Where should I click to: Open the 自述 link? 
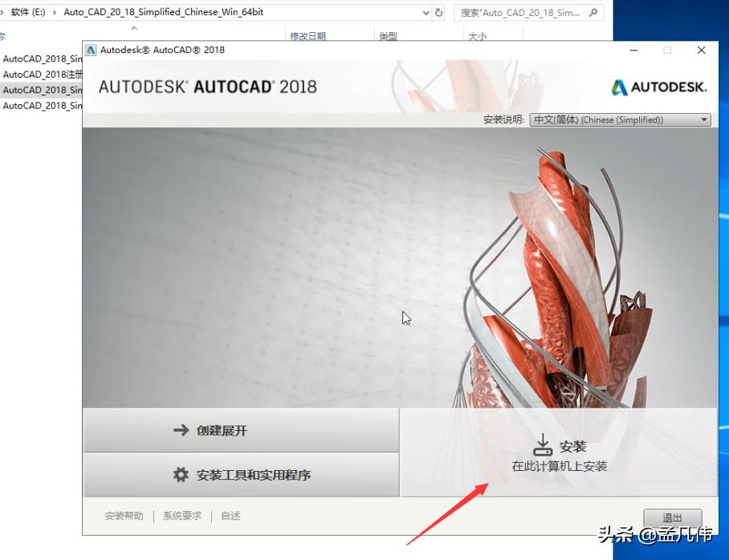point(230,516)
